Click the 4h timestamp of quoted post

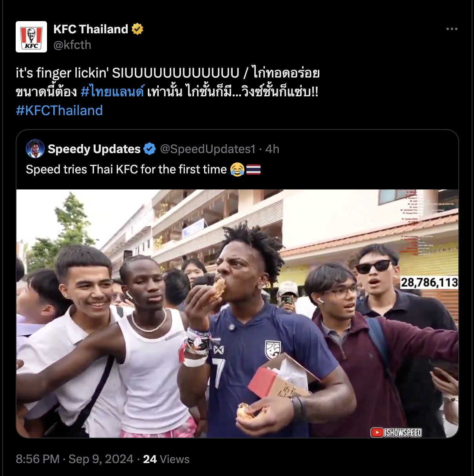click(272, 149)
